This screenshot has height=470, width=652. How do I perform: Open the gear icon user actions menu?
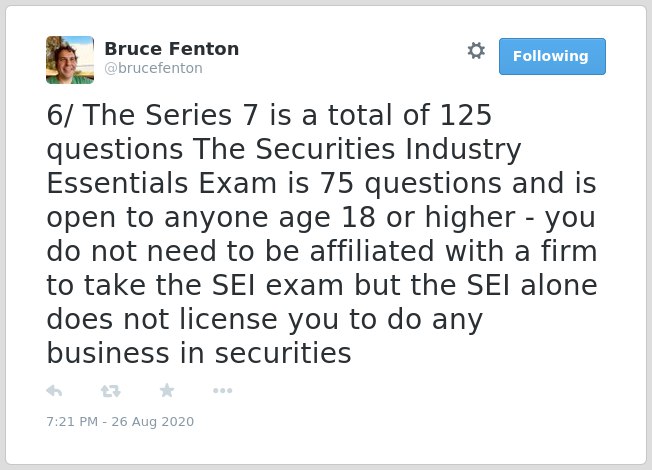[x=476, y=51]
